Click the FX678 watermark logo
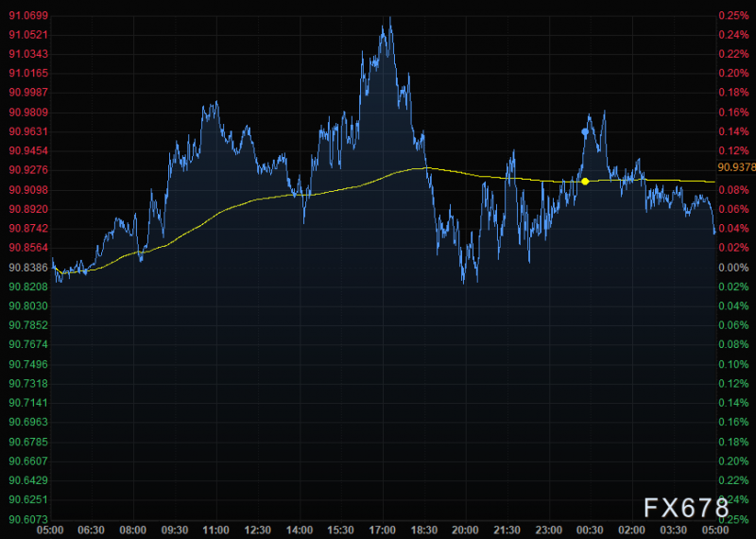The height and width of the screenshot is (539, 756). (687, 508)
